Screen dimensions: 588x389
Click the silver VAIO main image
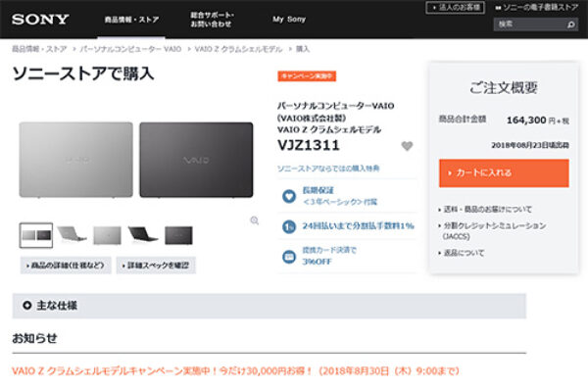coord(76,160)
